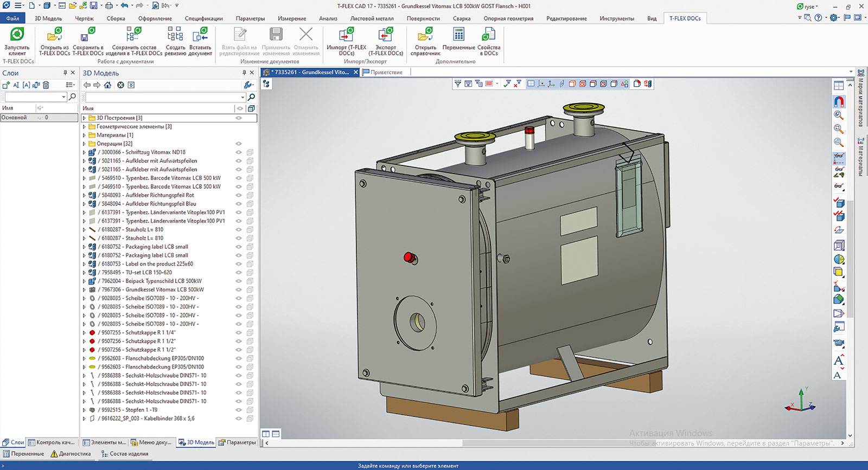The height and width of the screenshot is (470, 868).
Task: Insert document from DOCs
Action: 200,42
